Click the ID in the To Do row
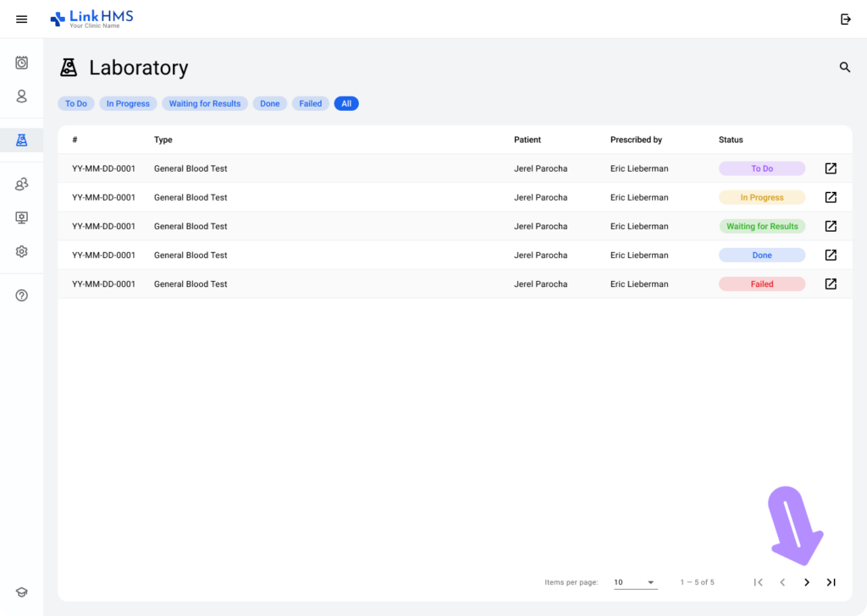867x616 pixels. coord(103,168)
